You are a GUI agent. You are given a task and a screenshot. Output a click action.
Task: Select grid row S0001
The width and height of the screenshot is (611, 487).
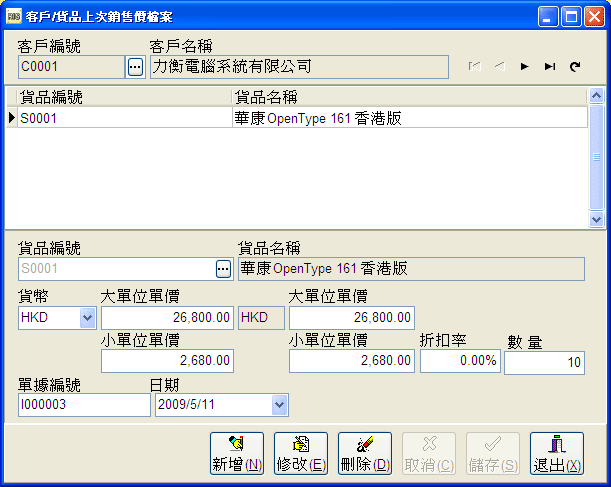[x=297, y=118]
